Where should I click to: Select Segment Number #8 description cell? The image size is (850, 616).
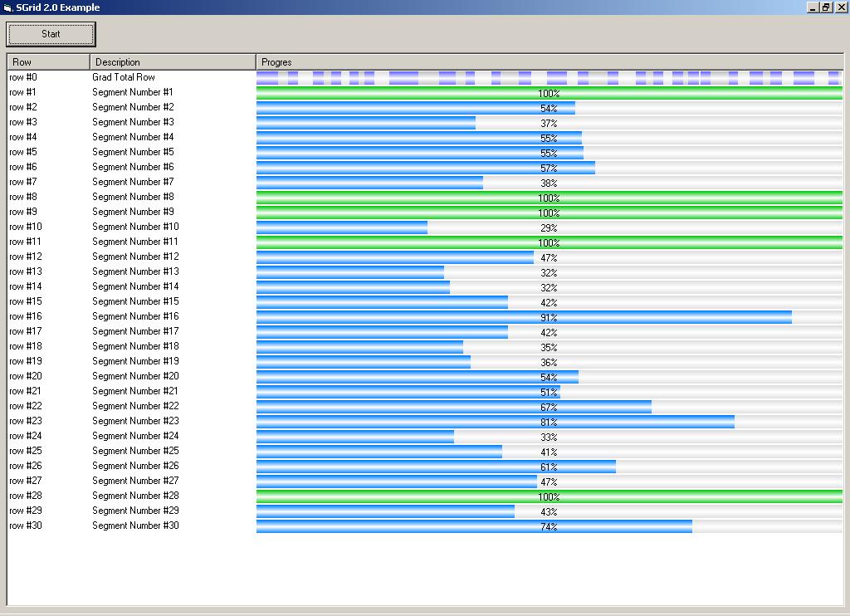click(x=133, y=197)
